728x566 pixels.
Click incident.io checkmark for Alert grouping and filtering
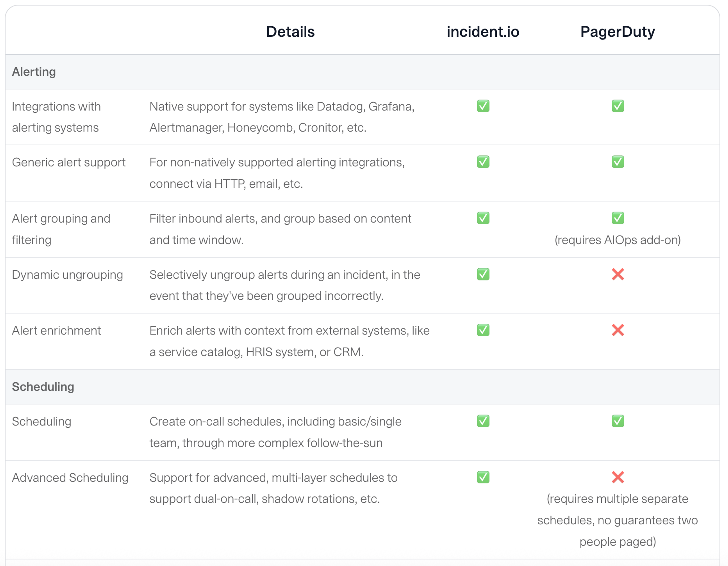click(483, 218)
